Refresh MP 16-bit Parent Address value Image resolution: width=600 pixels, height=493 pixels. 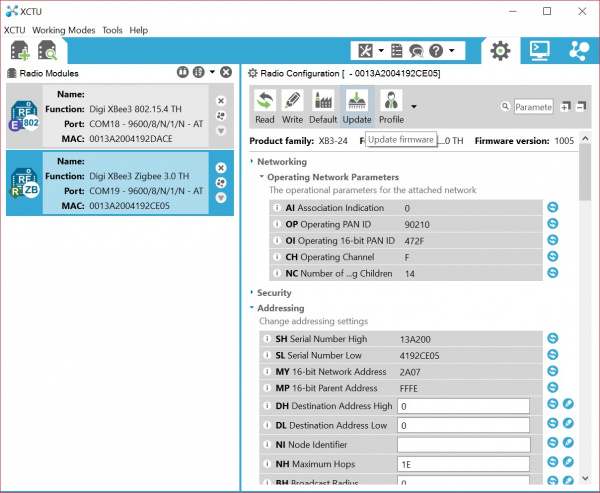tap(553, 388)
